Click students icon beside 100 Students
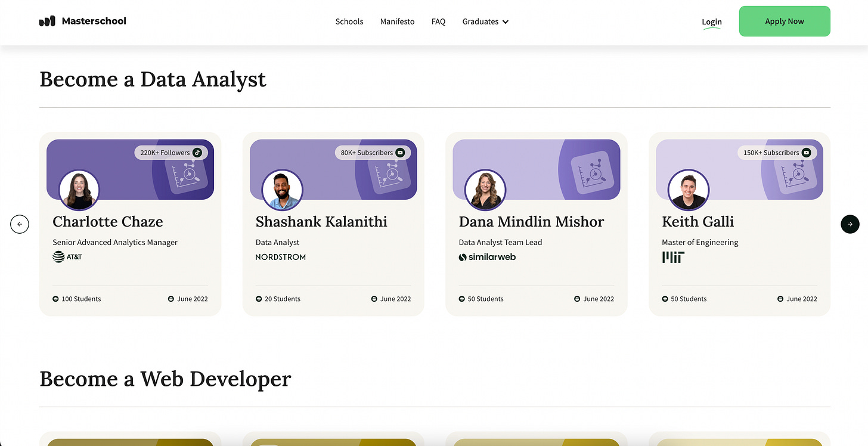The height and width of the screenshot is (446, 868). [56, 299]
